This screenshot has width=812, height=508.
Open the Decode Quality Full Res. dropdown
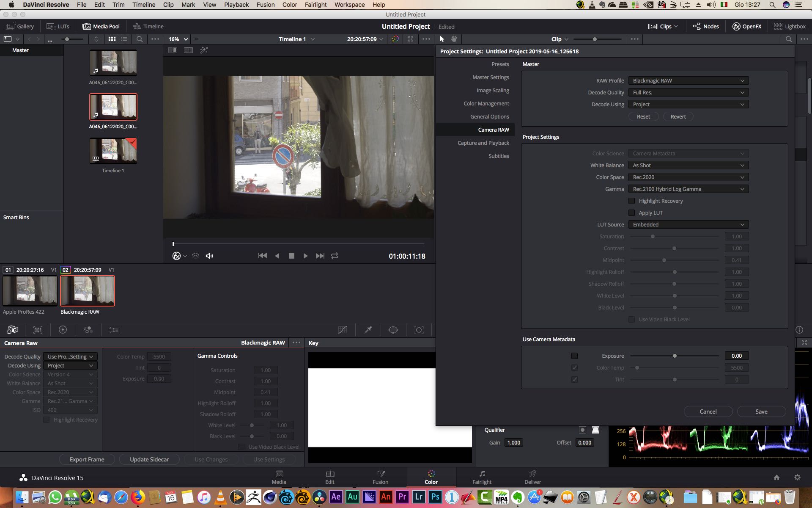[x=689, y=92]
